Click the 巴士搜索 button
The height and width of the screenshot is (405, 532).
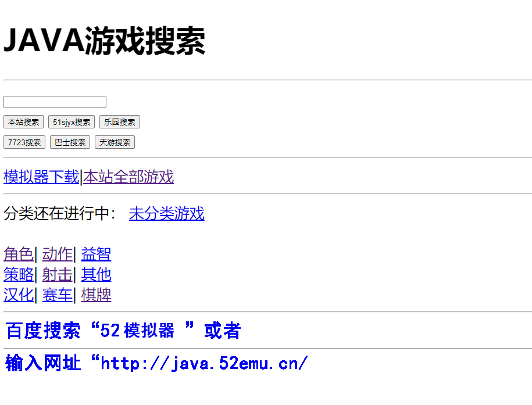click(70, 142)
